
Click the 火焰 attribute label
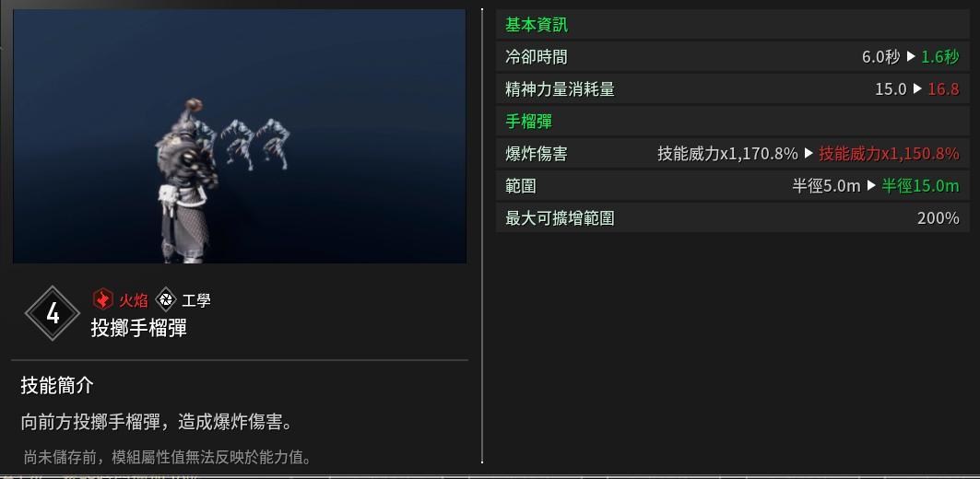coord(133,300)
